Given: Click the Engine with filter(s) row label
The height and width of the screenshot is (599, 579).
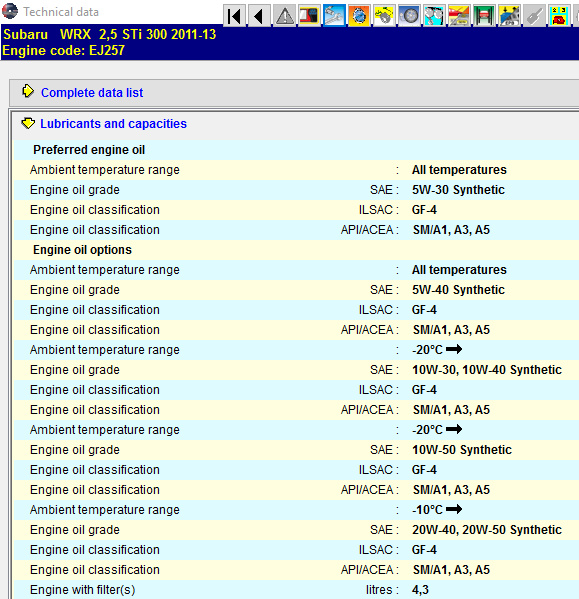Looking at the screenshot, I should [82, 590].
